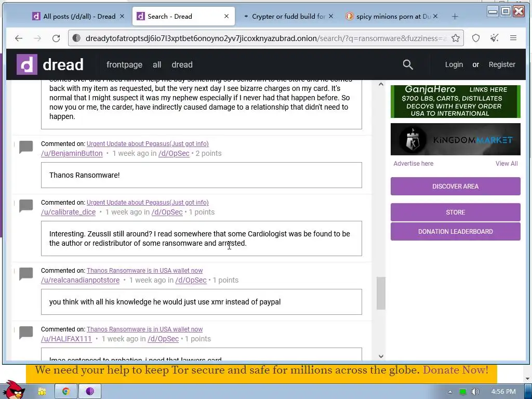The image size is (532, 399).
Task: Show hidden tray icons arrow
Action: [450, 392]
